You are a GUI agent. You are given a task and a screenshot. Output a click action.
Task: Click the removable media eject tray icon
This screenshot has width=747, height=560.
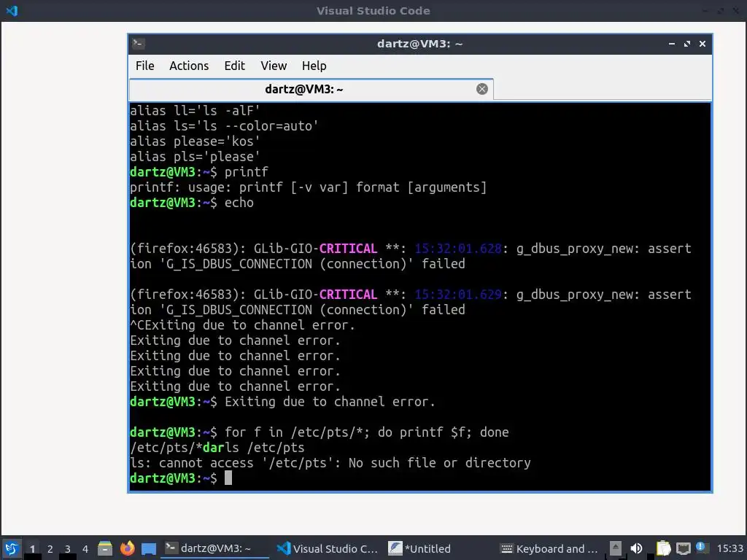(x=616, y=548)
